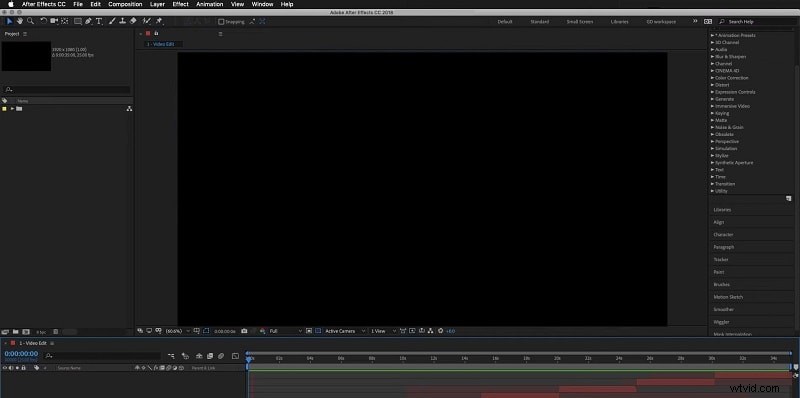Toggle the viewer Transparency Grid

(x=318, y=331)
